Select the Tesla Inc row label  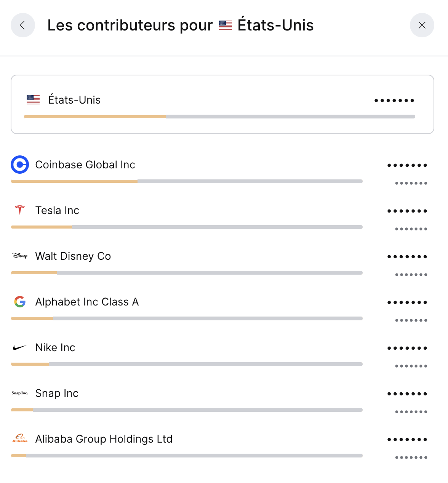57,210
